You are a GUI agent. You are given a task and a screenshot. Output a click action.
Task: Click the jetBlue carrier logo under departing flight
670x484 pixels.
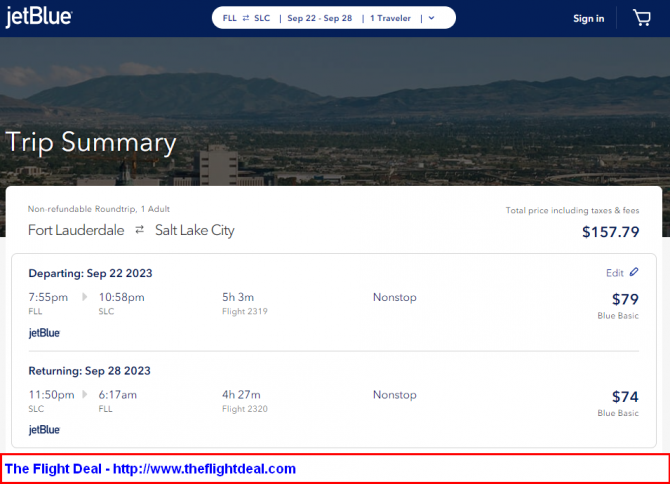pyautogui.click(x=44, y=333)
